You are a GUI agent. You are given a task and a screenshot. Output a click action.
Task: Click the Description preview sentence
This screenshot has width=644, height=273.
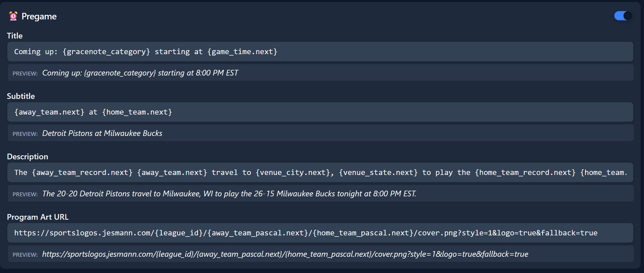pos(229,194)
